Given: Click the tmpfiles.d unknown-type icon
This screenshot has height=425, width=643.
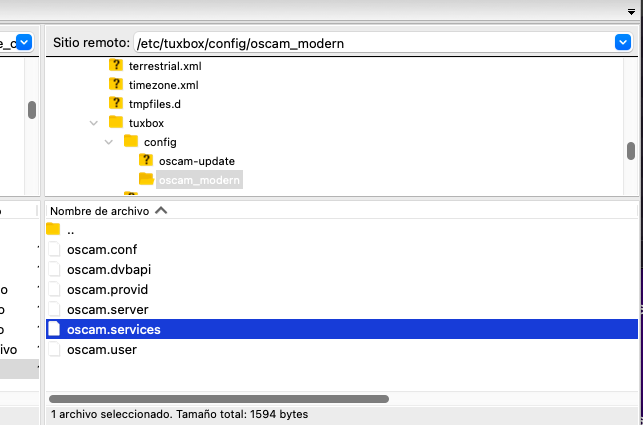Looking at the screenshot, I should [116, 104].
